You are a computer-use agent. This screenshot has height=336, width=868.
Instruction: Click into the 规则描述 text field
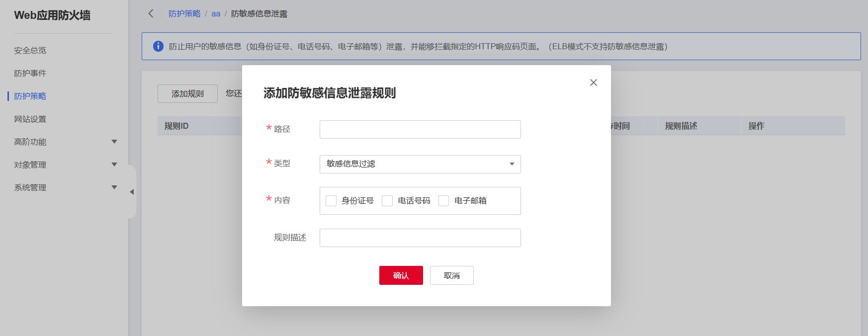click(420, 238)
